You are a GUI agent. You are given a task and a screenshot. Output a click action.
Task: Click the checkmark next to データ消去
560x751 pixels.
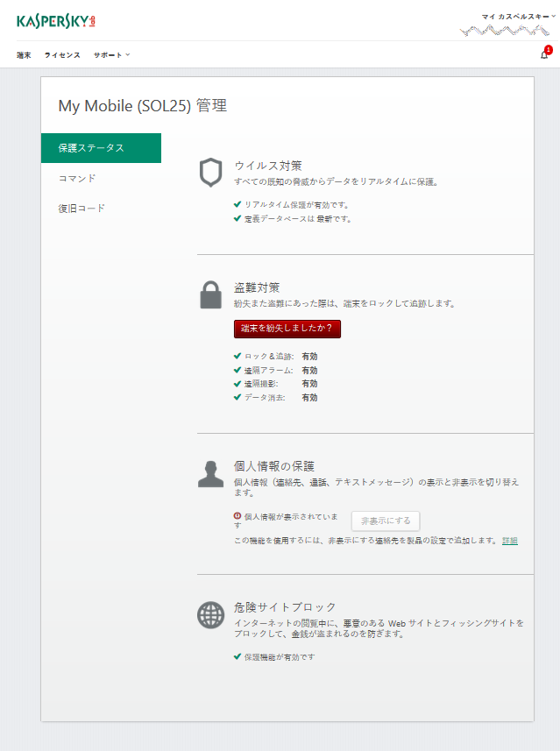[x=237, y=397]
